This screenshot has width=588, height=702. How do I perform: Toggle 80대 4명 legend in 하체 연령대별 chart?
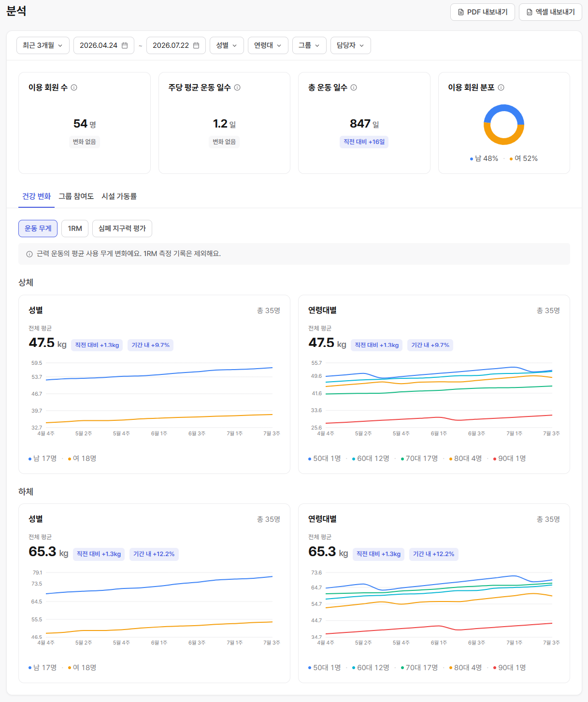point(465,668)
